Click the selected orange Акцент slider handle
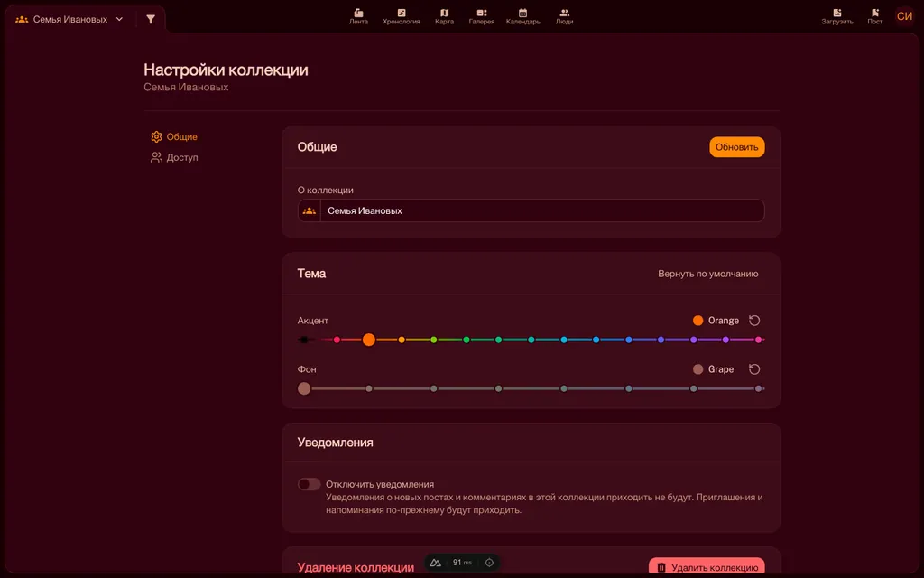The width and height of the screenshot is (924, 578). point(369,340)
